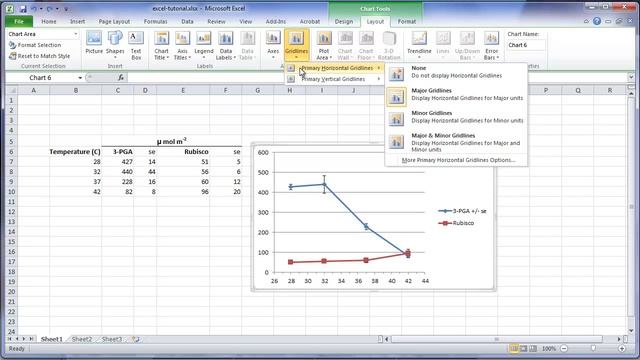Switch to the Insert tab
640x360 pixels.
(78, 21)
